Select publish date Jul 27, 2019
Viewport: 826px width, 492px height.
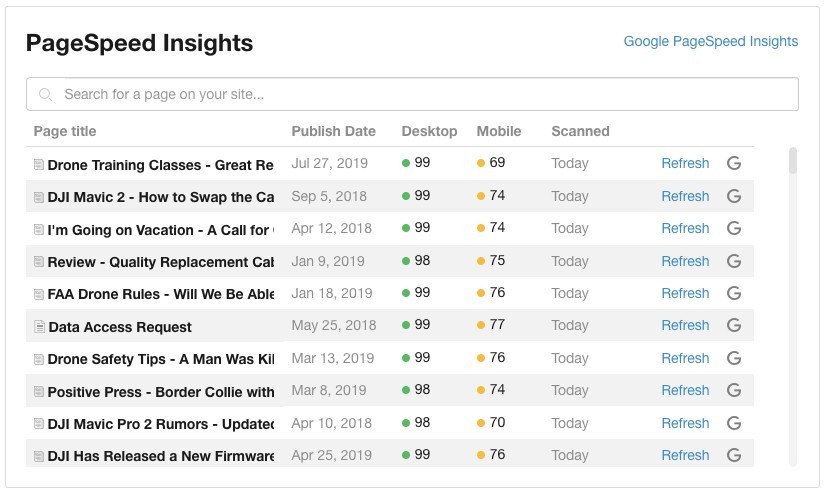(x=330, y=163)
